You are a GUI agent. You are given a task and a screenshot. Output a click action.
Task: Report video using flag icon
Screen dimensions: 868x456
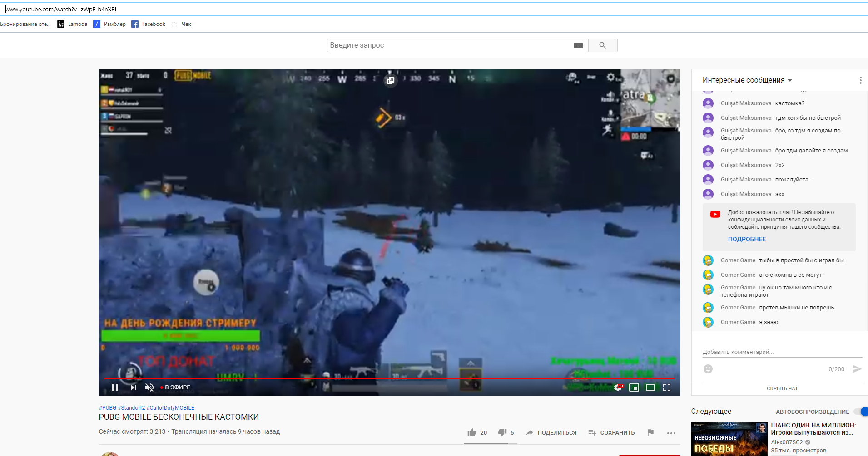pos(650,432)
